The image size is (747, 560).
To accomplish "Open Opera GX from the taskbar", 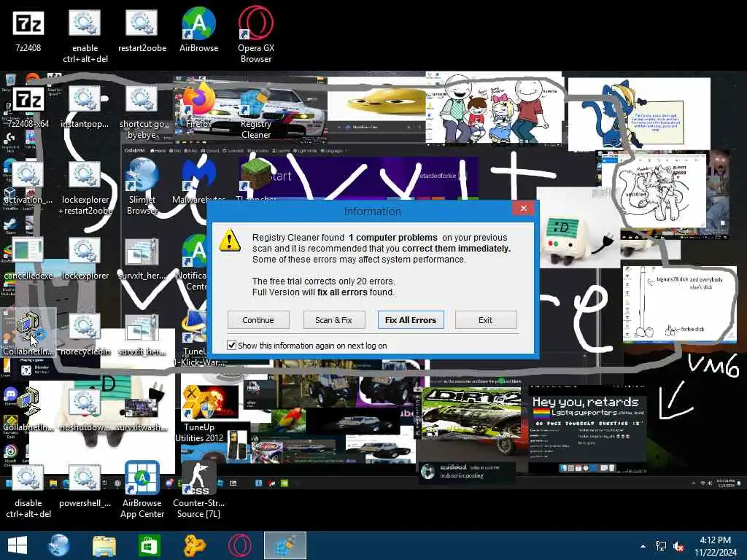I will (x=239, y=545).
